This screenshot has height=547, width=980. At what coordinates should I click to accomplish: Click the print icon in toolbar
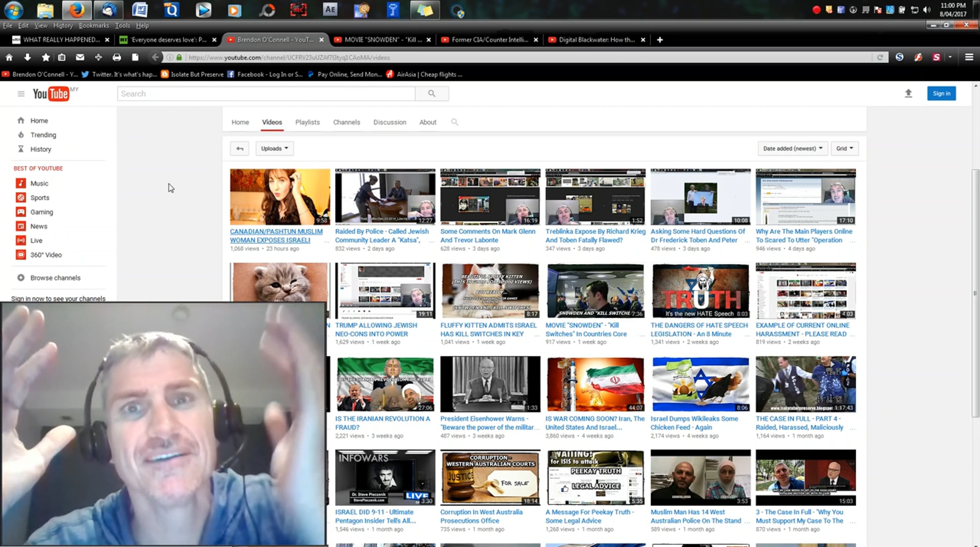coord(117,57)
